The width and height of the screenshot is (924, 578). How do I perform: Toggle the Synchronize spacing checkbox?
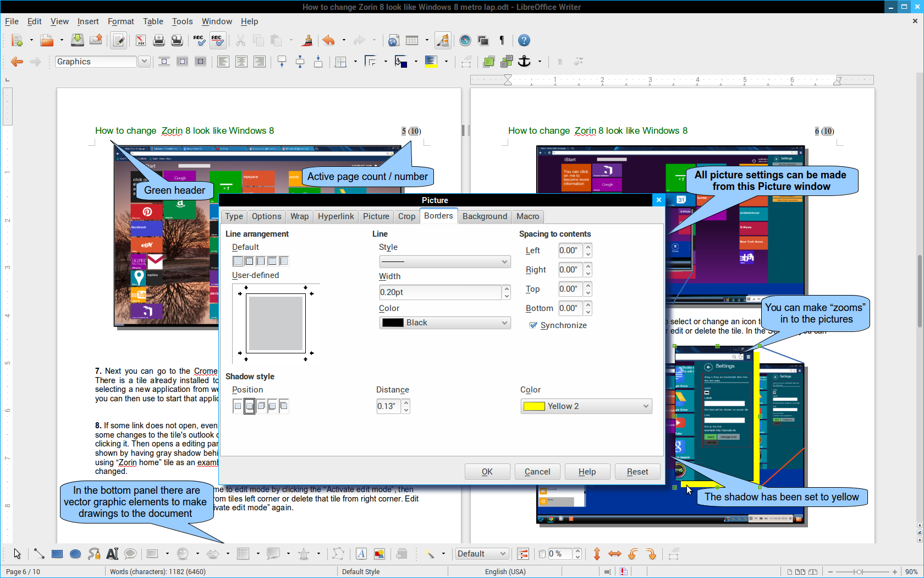533,325
